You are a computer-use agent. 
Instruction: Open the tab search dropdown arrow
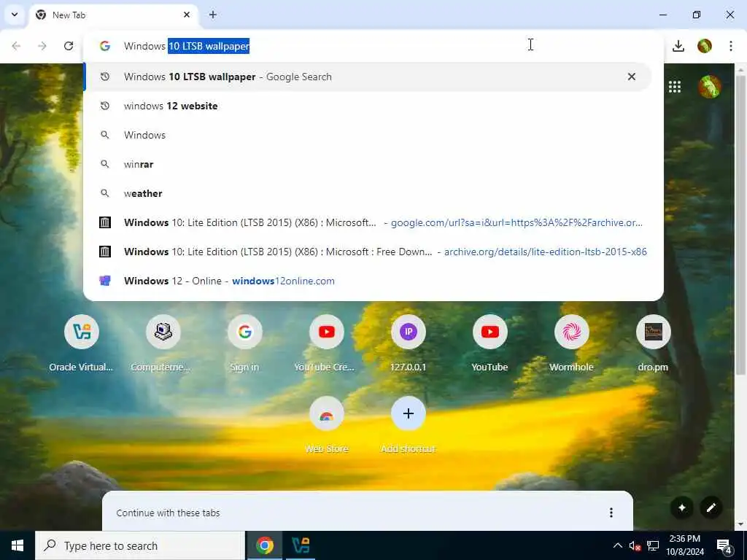pyautogui.click(x=15, y=15)
